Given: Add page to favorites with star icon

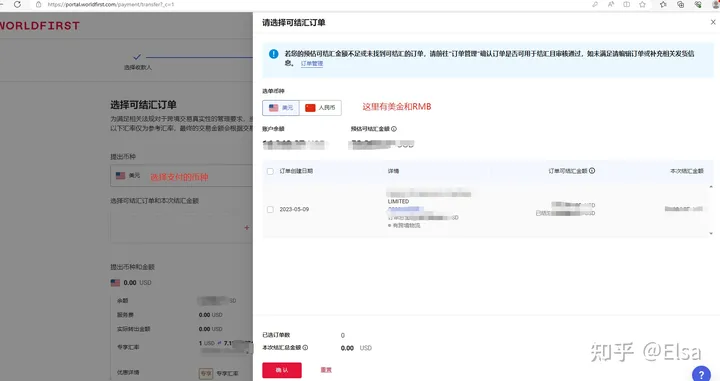Looking at the screenshot, I should tap(642, 4).
